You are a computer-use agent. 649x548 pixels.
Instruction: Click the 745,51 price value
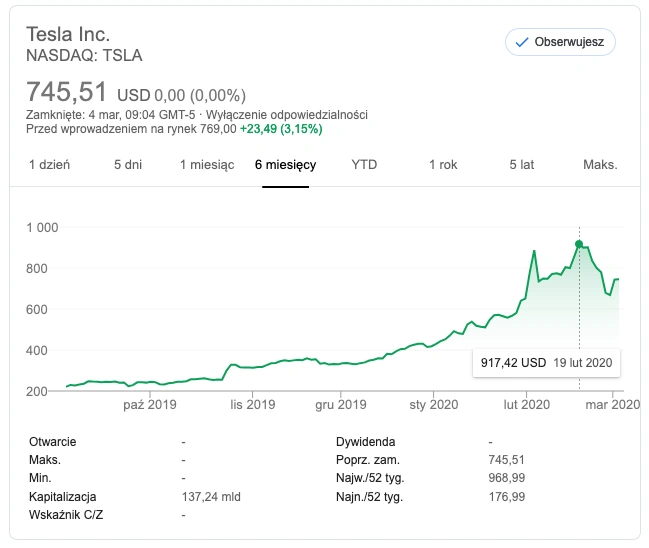pyautogui.click(x=66, y=91)
